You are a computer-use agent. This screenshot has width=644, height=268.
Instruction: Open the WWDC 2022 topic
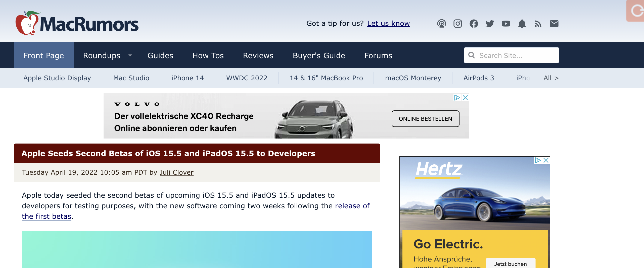[x=247, y=78]
